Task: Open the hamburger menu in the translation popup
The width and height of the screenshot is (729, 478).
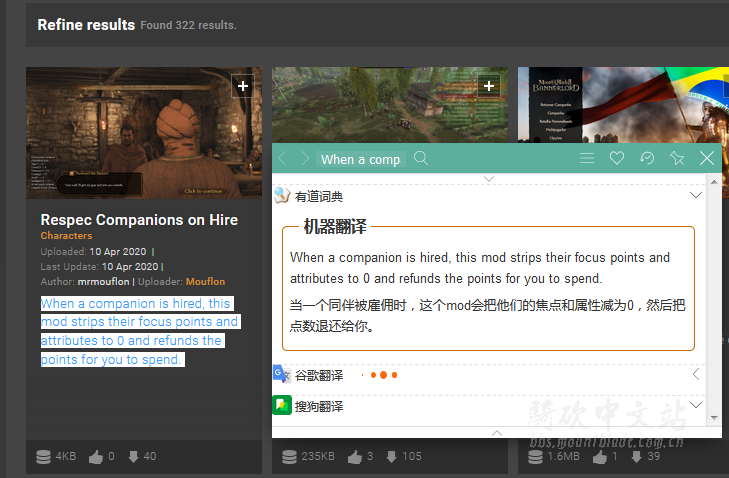Action: 587,158
